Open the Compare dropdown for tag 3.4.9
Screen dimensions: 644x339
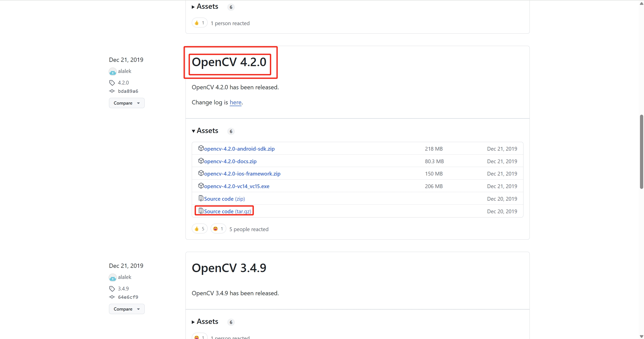tap(127, 309)
